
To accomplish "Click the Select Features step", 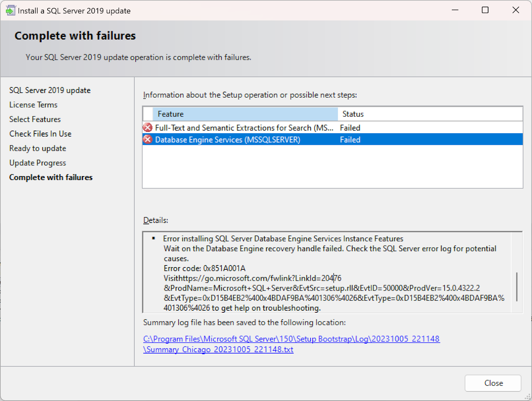I will tap(35, 119).
